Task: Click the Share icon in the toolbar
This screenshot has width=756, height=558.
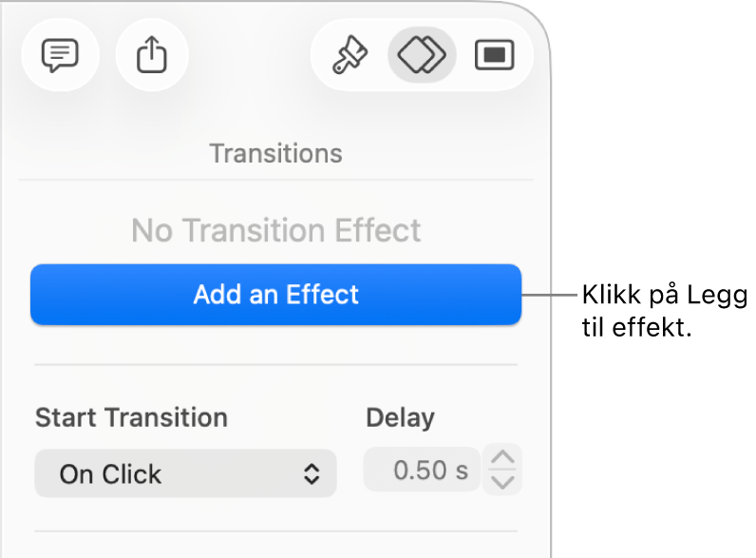Action: (x=152, y=56)
